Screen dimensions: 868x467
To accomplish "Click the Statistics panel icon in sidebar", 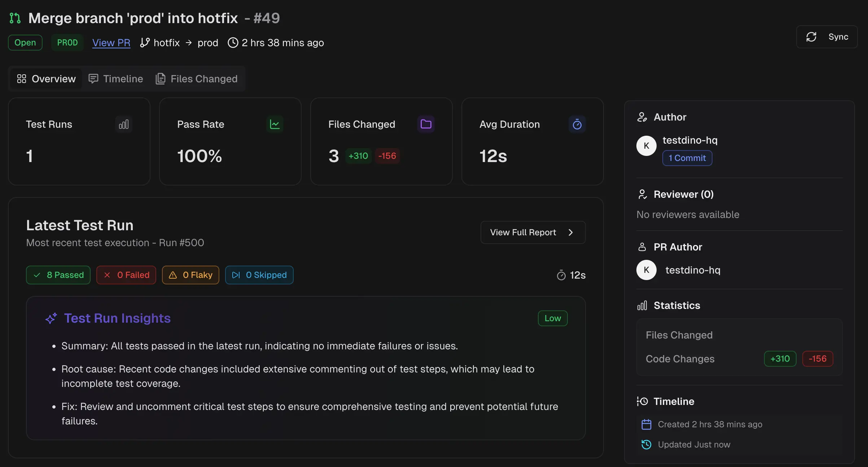I will click(642, 305).
